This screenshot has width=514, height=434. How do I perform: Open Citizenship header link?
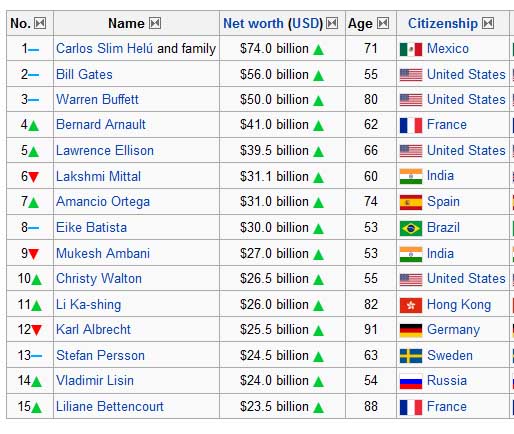pos(443,23)
